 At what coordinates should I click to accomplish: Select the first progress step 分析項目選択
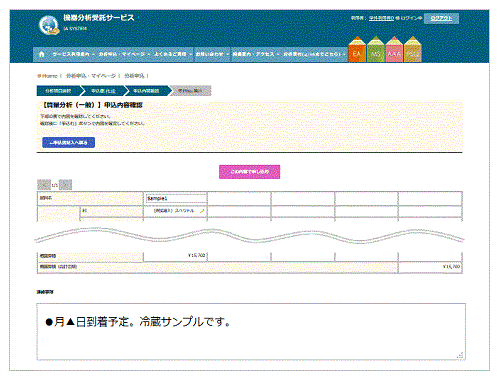[x=58, y=91]
